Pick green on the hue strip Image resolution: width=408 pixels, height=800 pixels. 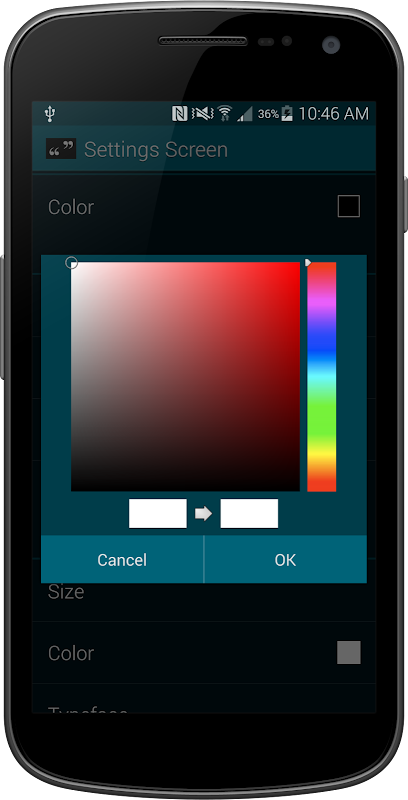322,414
